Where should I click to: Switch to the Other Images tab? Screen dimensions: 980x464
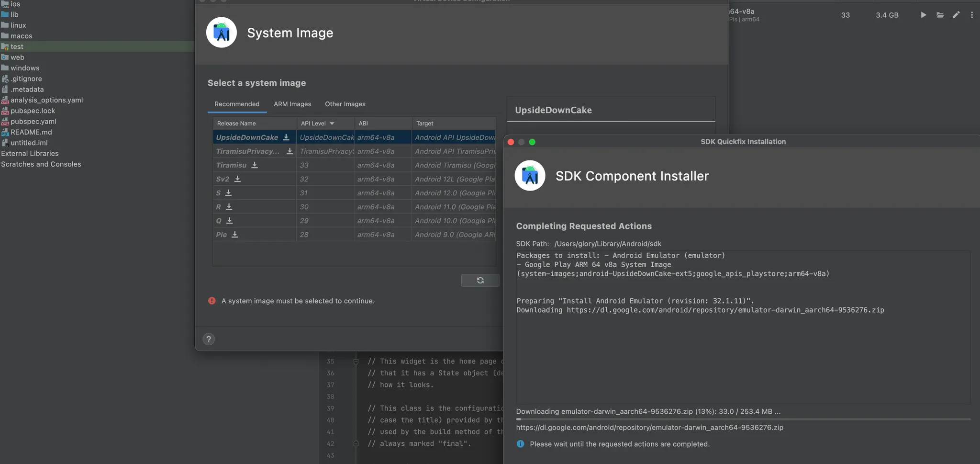(x=345, y=104)
